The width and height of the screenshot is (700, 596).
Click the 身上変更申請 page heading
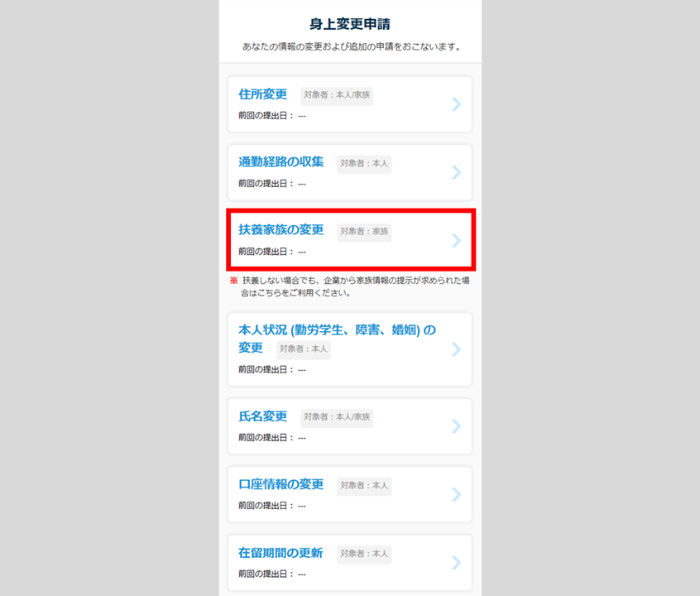(350, 24)
